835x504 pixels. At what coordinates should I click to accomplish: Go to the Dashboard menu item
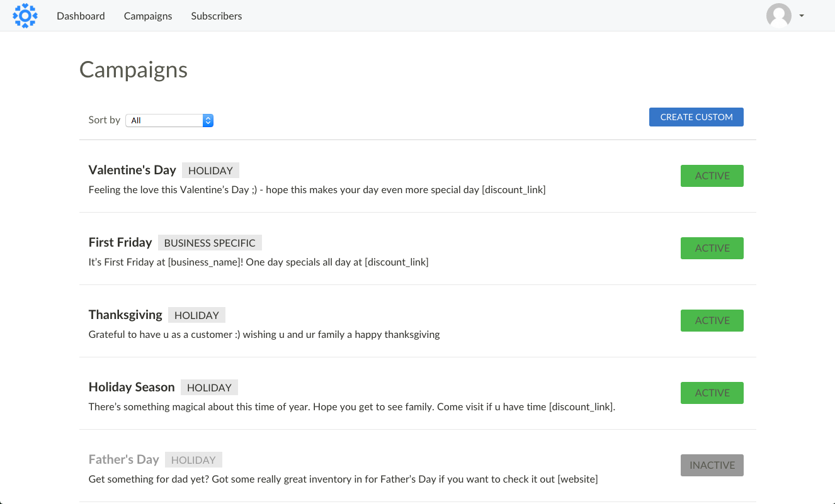point(81,16)
